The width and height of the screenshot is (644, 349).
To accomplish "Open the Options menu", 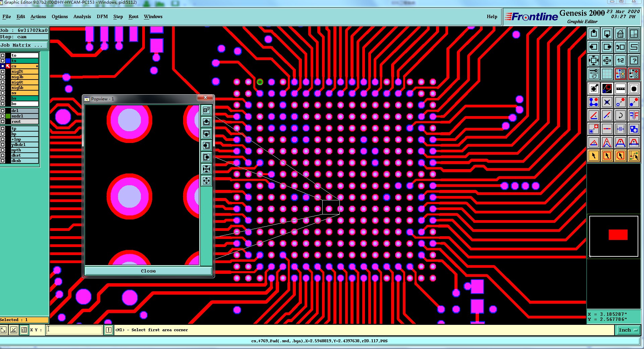I will [x=60, y=16].
